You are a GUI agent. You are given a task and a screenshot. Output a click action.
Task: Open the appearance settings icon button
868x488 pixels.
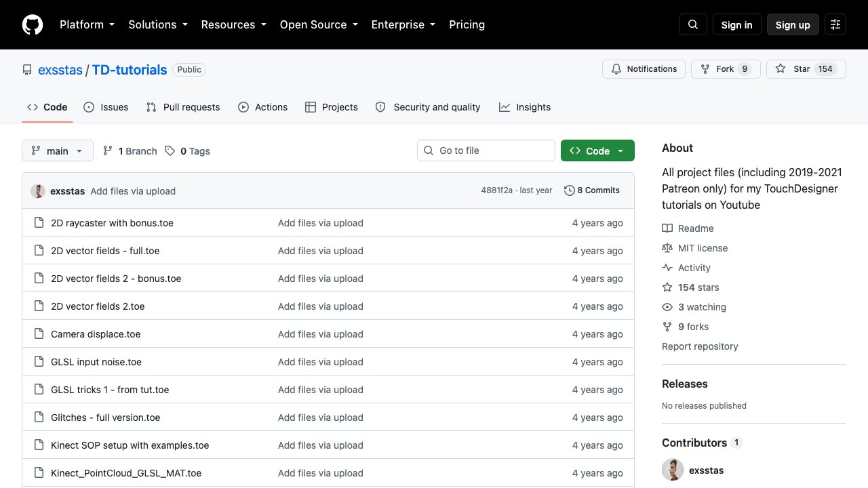[x=835, y=24]
